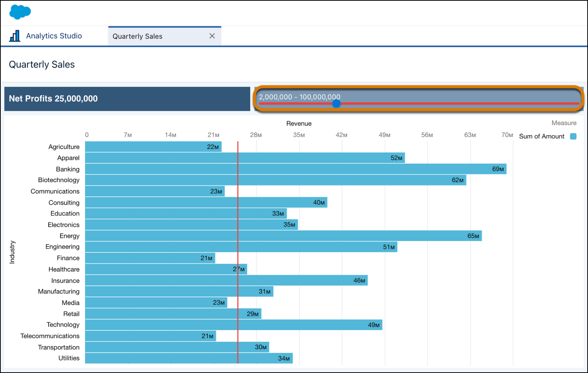The height and width of the screenshot is (373, 588).
Task: Select the Utilities 34M bar
Action: pyautogui.click(x=189, y=358)
